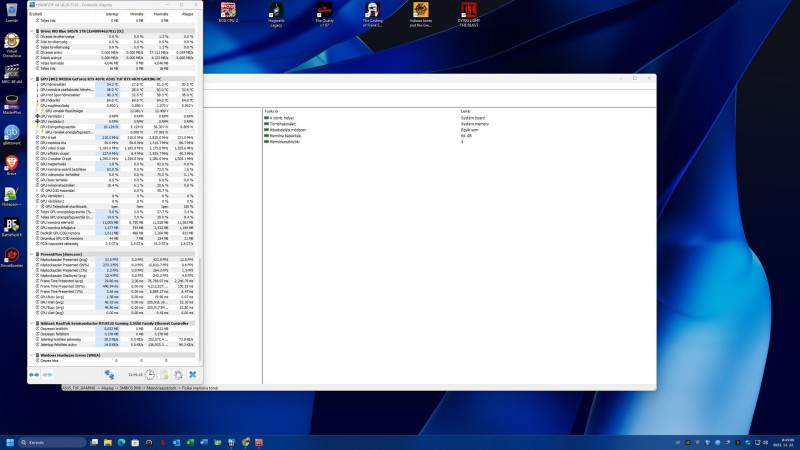Click the expand columns left-right arrows icon
800x450 pixels.
(x=35, y=375)
